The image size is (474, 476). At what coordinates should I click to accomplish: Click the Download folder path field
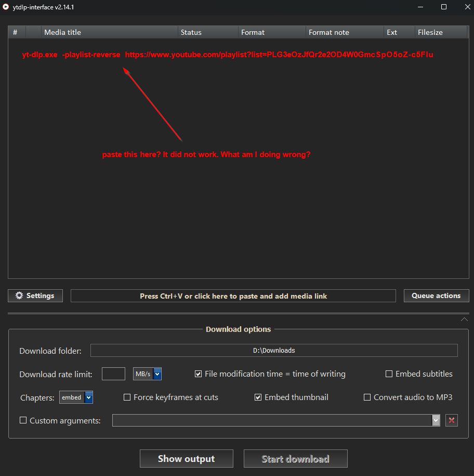(274, 350)
